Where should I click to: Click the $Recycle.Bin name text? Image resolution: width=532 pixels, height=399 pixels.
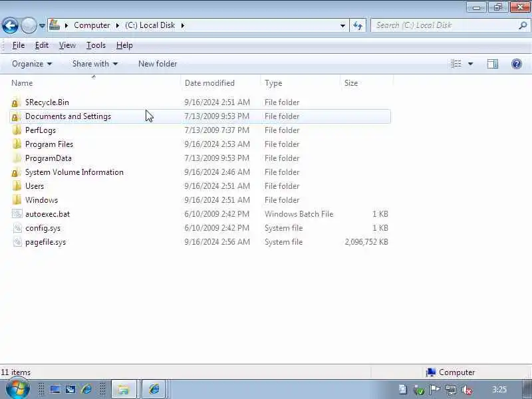click(47, 102)
